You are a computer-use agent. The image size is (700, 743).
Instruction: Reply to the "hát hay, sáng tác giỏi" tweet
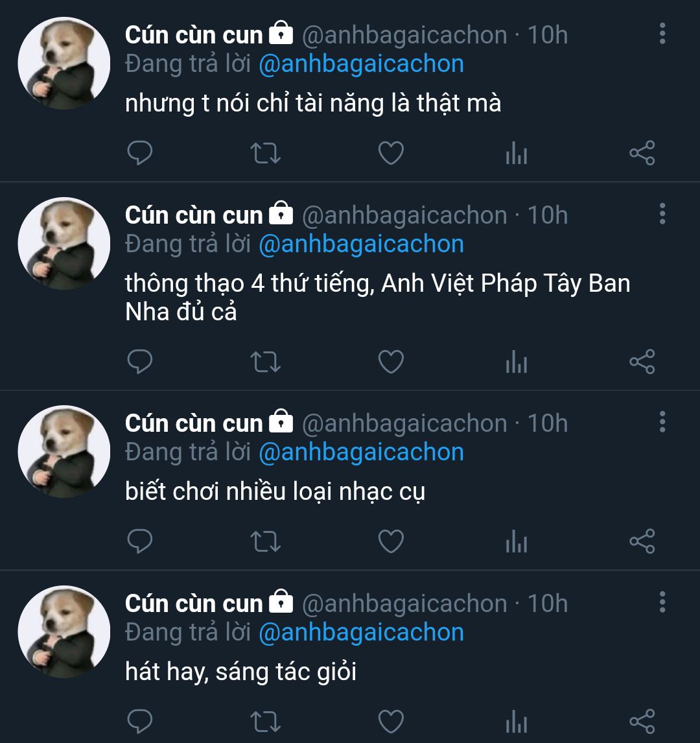point(139,722)
